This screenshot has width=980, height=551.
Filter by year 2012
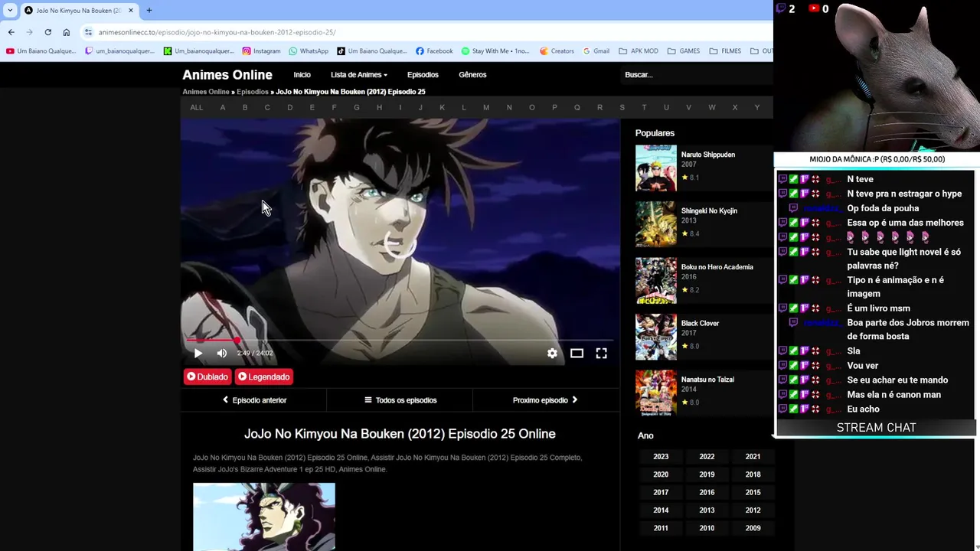[x=753, y=510]
